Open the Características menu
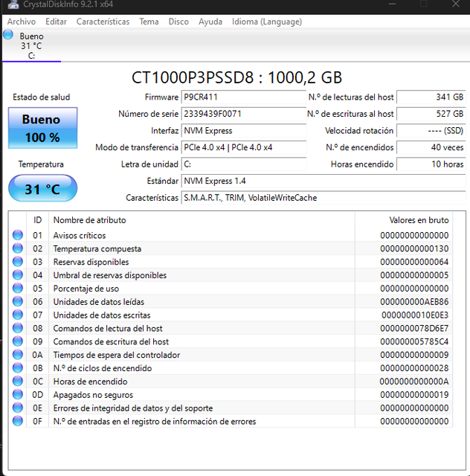 (x=103, y=22)
